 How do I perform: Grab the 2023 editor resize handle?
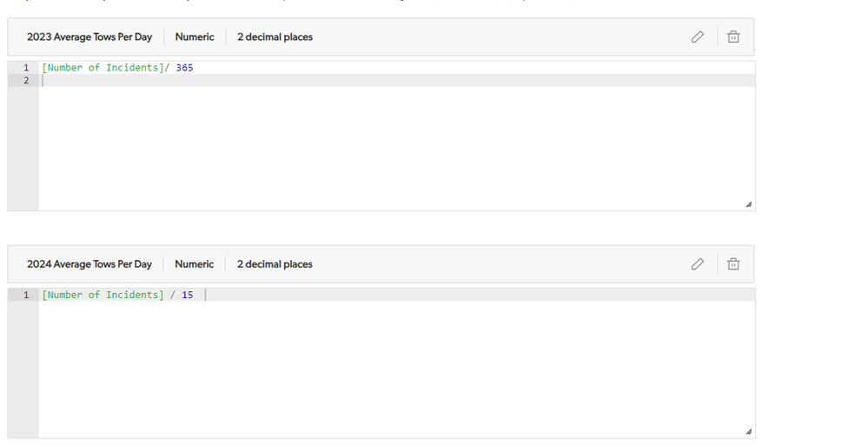point(748,204)
